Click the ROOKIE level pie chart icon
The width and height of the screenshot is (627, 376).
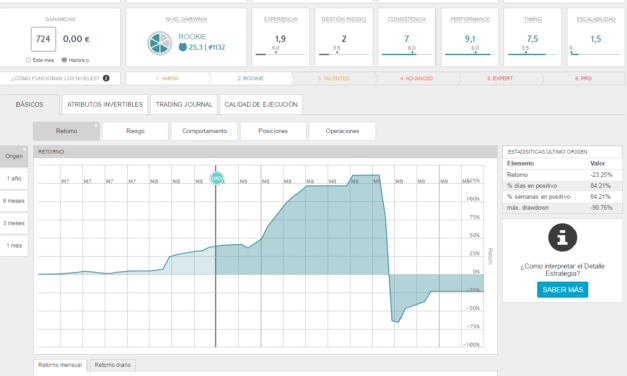(160, 43)
